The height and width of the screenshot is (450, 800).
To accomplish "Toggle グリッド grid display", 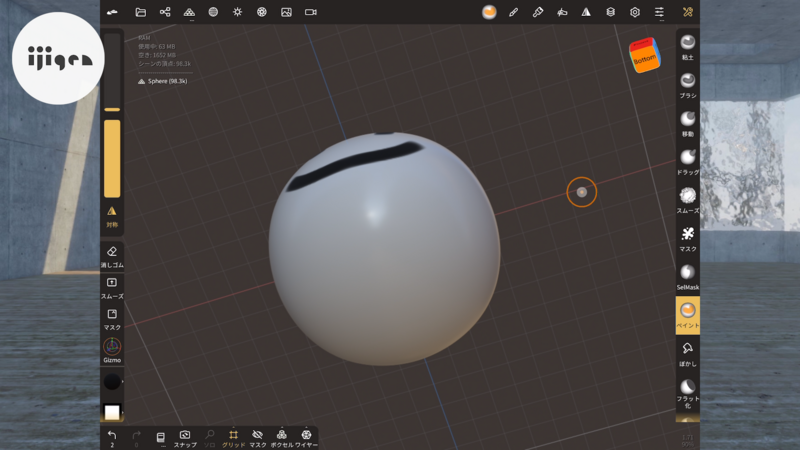I will (233, 438).
